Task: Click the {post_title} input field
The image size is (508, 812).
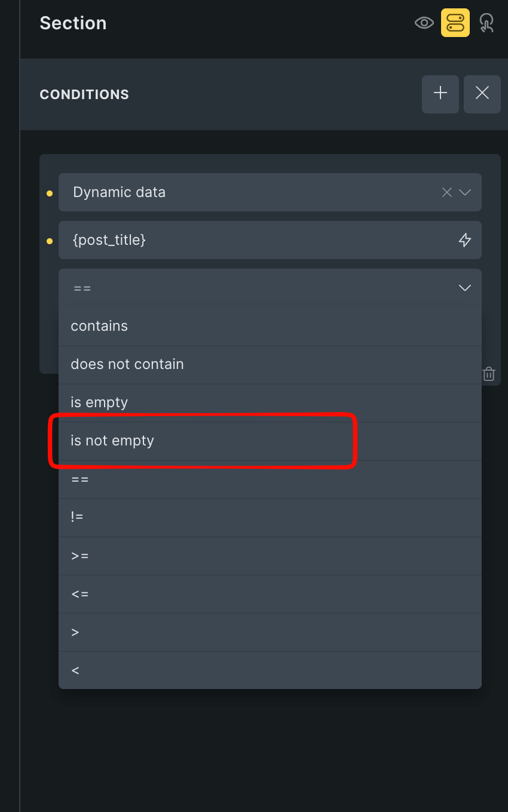Action: (257, 240)
